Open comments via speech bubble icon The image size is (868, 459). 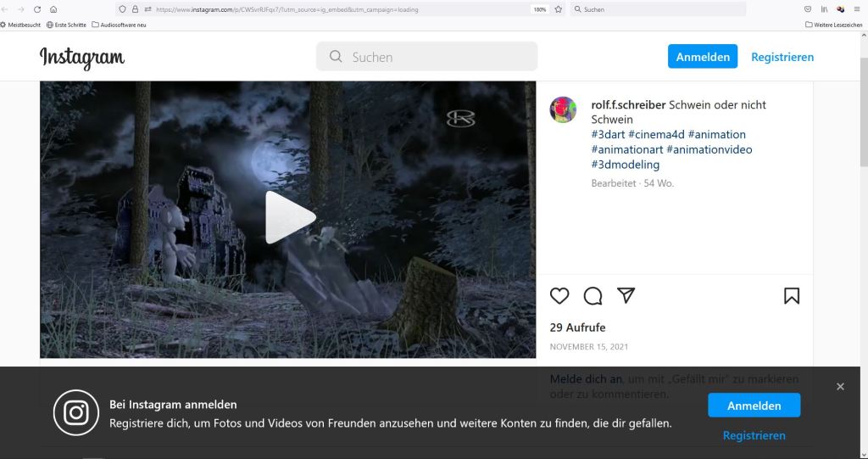(x=593, y=295)
